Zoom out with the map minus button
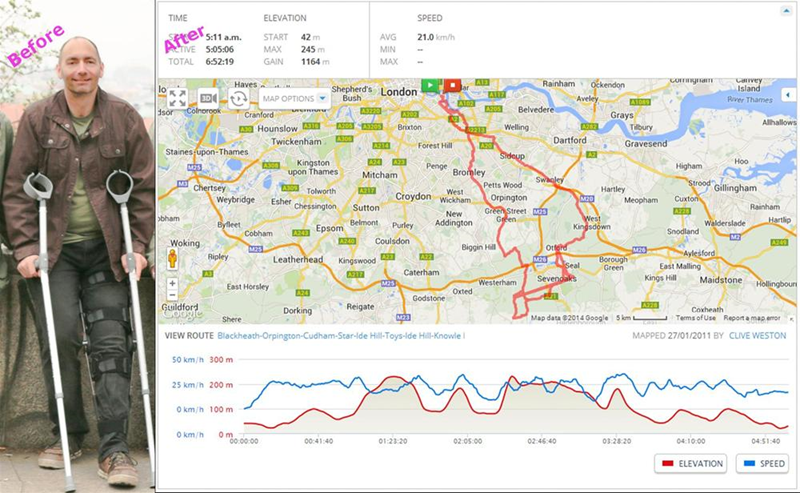The height and width of the screenshot is (493, 800). [172, 294]
